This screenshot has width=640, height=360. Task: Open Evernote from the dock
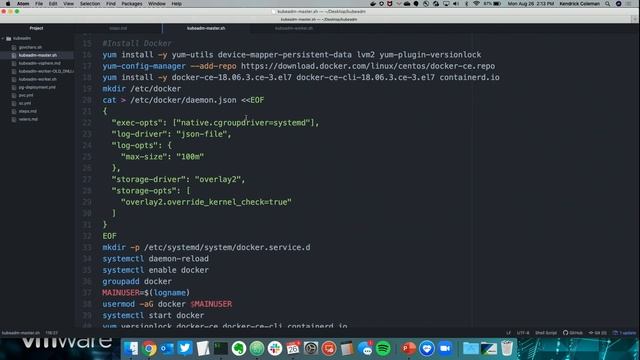pos(239,349)
